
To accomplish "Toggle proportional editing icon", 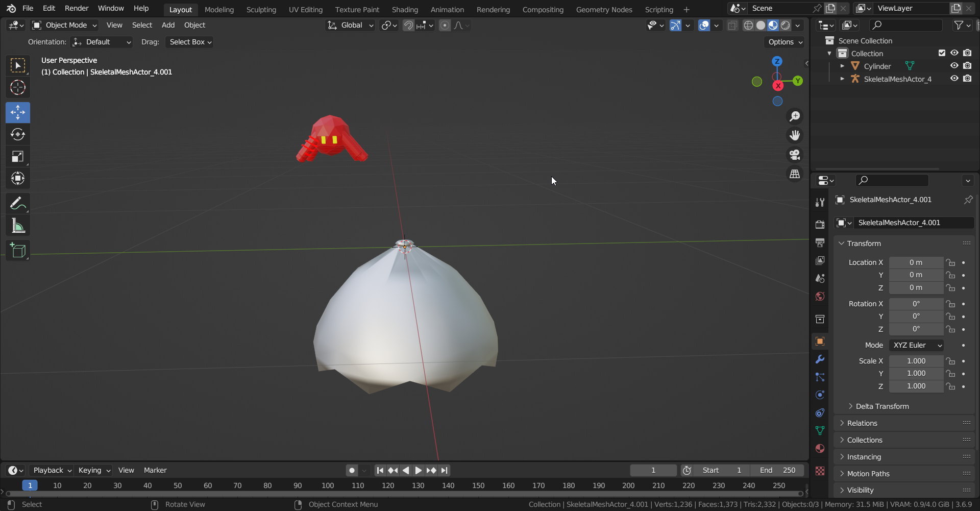I will 445,26.
